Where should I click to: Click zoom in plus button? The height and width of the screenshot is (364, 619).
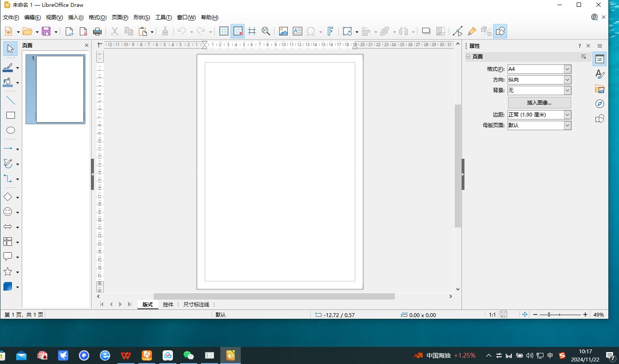tap(585, 314)
